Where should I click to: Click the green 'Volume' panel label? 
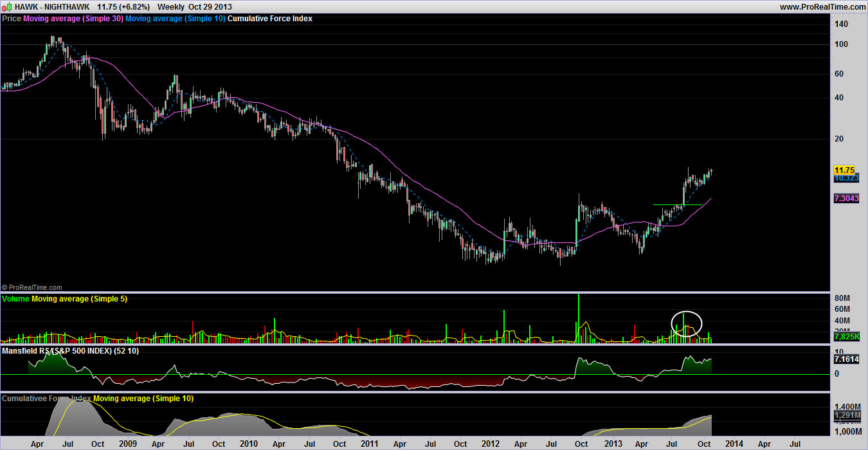(16, 299)
